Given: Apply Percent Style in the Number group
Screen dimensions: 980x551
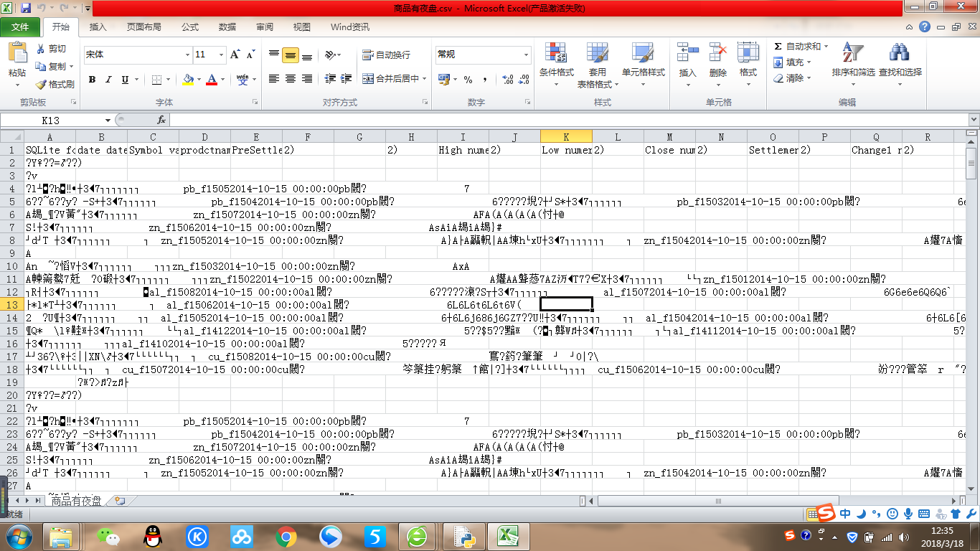Looking at the screenshot, I should (467, 78).
